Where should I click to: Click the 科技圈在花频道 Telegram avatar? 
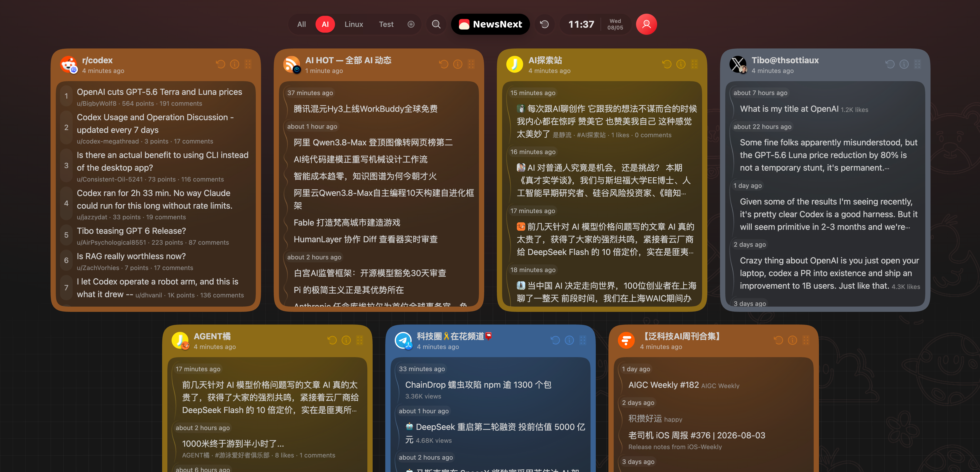click(404, 341)
